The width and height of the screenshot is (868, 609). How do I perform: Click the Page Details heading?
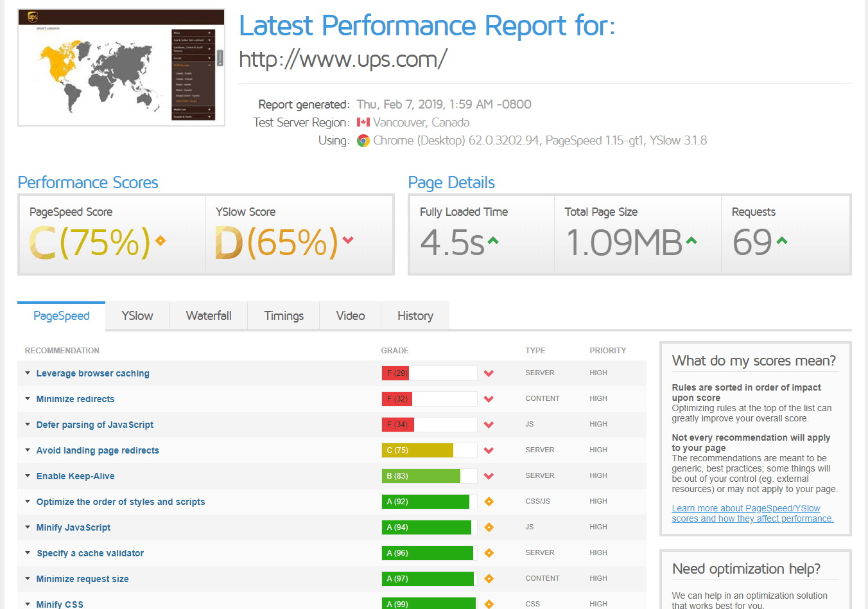click(x=451, y=183)
